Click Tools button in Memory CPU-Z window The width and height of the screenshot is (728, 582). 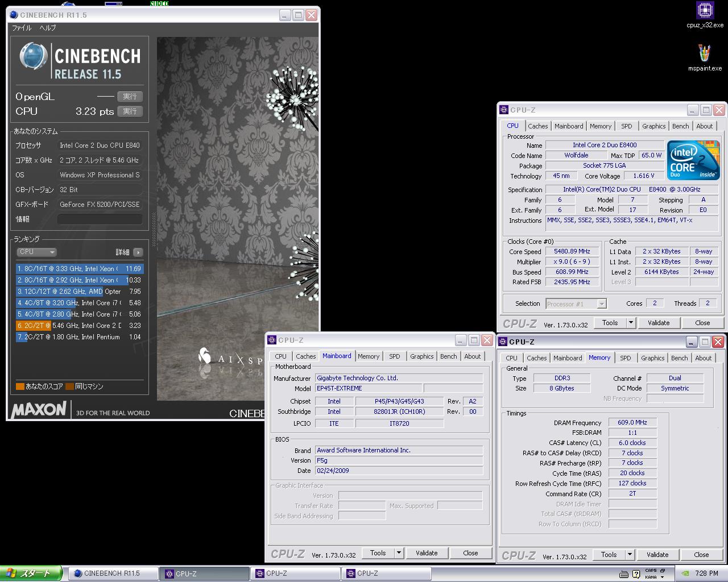pos(609,555)
